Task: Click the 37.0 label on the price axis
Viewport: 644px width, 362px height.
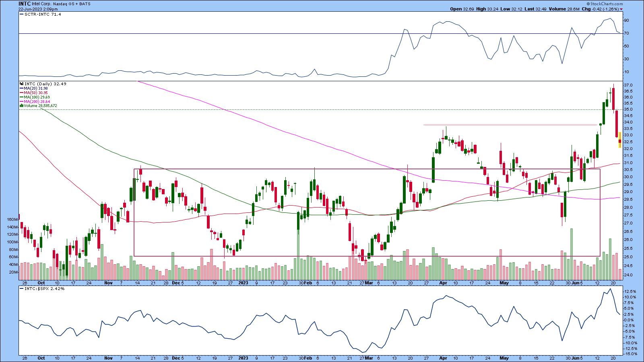Action: [627, 85]
